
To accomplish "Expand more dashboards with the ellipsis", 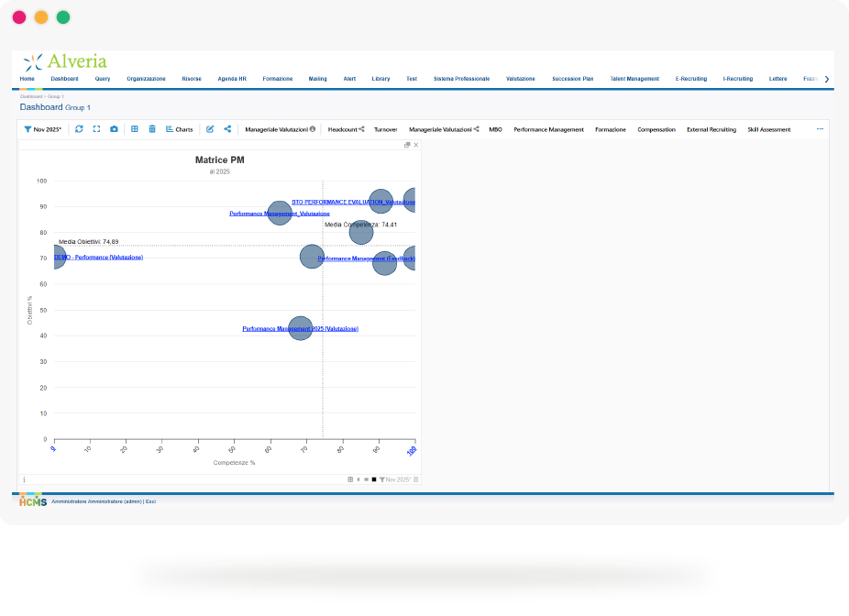I will (x=820, y=129).
